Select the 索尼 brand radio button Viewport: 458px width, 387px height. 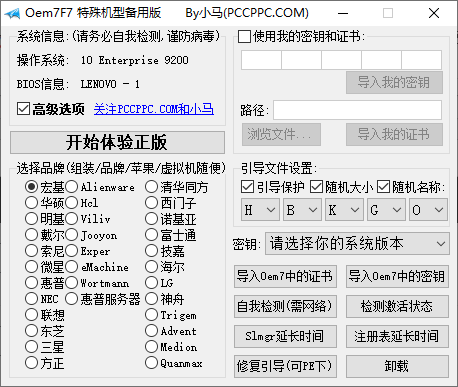pos(31,251)
